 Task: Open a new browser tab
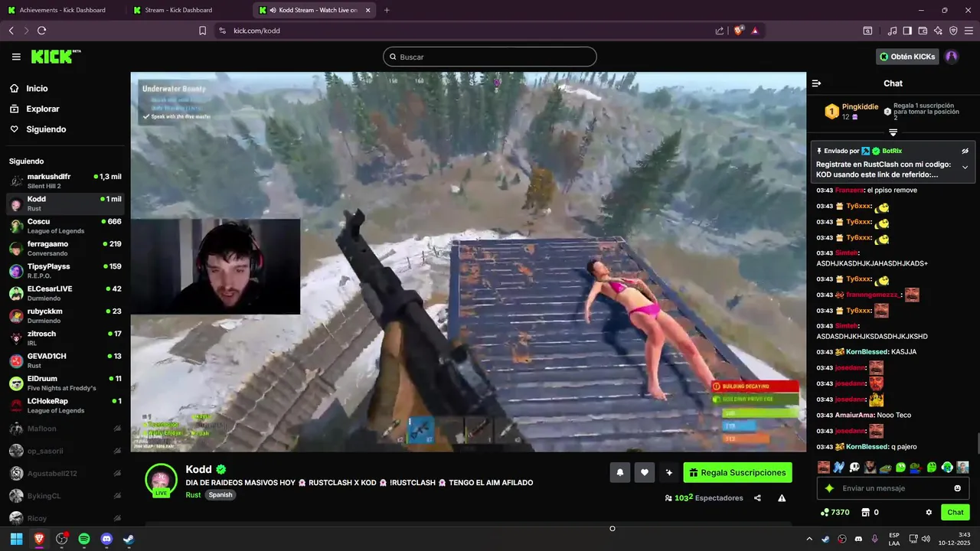click(387, 10)
